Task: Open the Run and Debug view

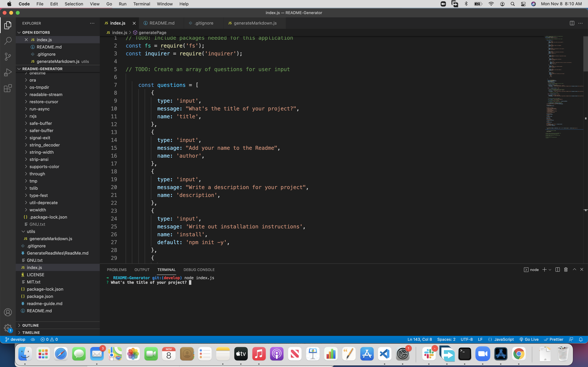Action: (8, 72)
